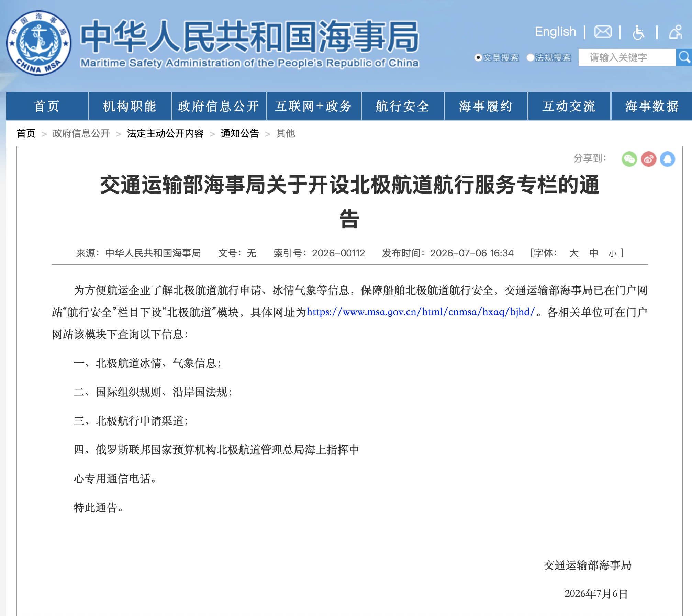Click 法定主动公开内容 breadcrumb link

pyautogui.click(x=165, y=133)
